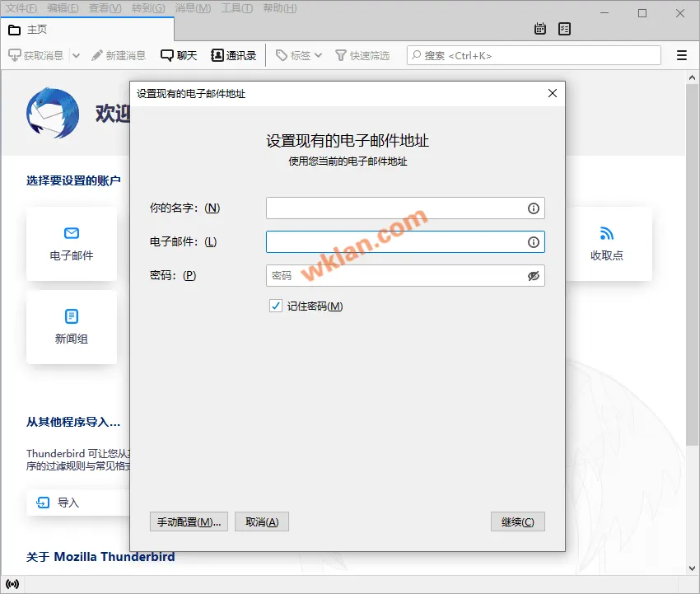Uncheck Remember Password (记住密码) checkbox
Screen dimensions: 700x594
click(275, 306)
